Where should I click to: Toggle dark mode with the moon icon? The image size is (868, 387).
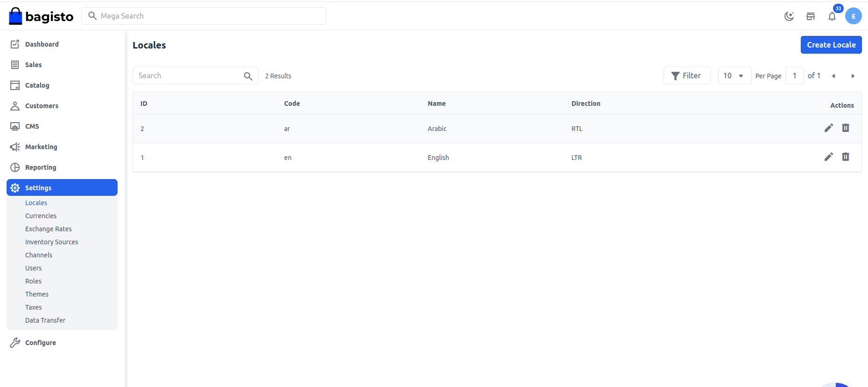[789, 16]
